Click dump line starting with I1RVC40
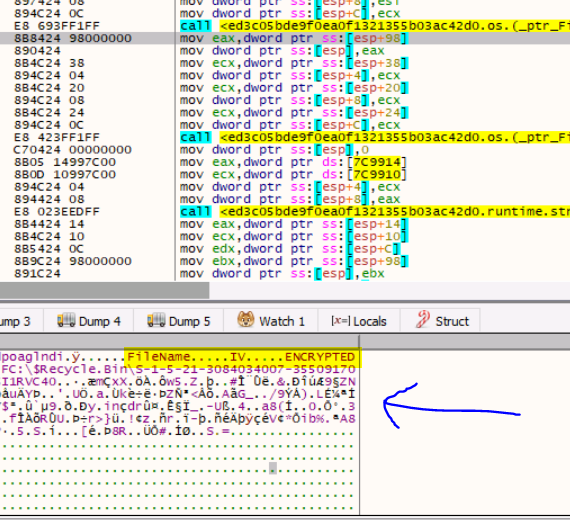The height and width of the screenshot is (526, 570). (178, 381)
